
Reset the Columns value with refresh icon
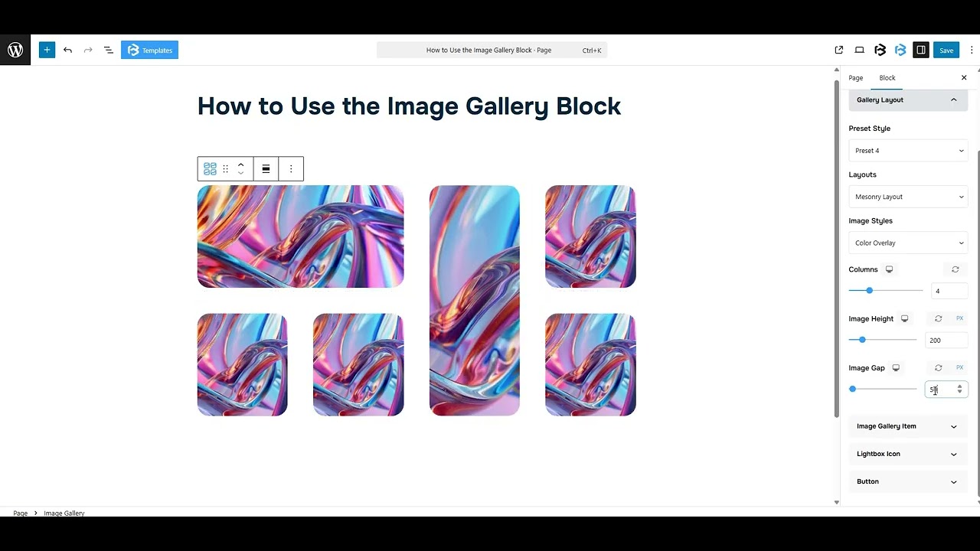click(x=955, y=269)
